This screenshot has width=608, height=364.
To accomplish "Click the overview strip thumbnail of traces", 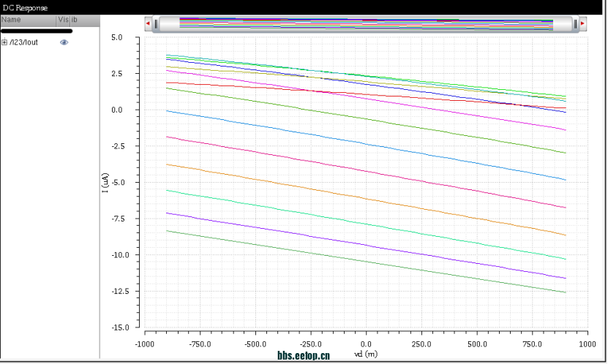I will tap(366, 24).
